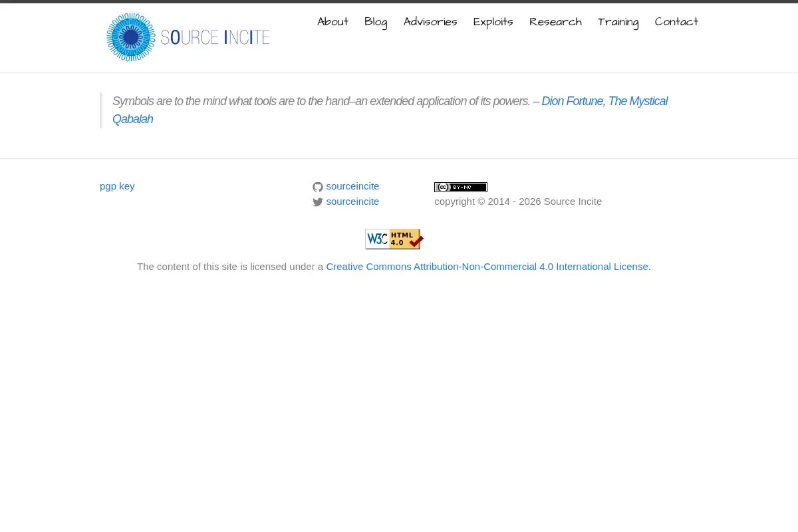This screenshot has width=798, height=532.
Task: Open the sourceincite GitHub profile link
Action: pyautogui.click(x=352, y=186)
